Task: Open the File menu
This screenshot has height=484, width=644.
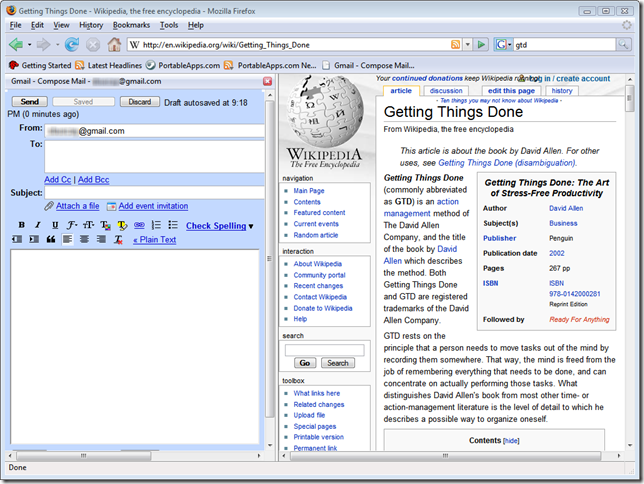Action: click(16, 25)
